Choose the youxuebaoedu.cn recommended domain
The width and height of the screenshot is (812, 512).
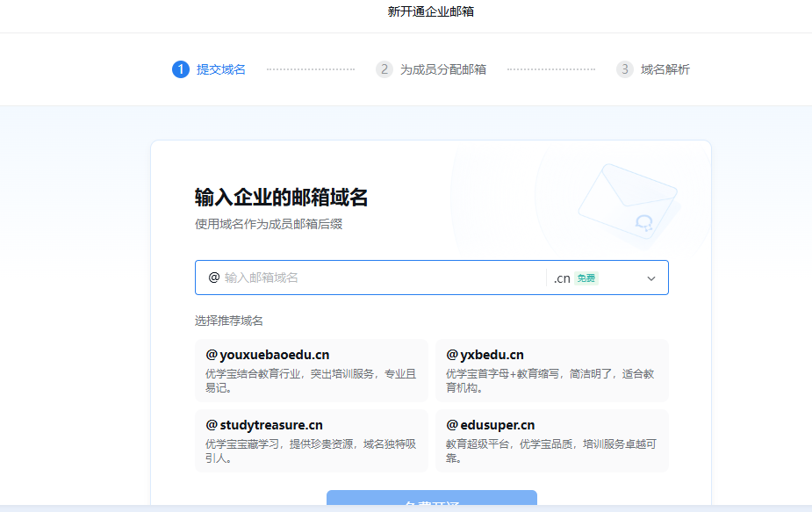point(312,371)
